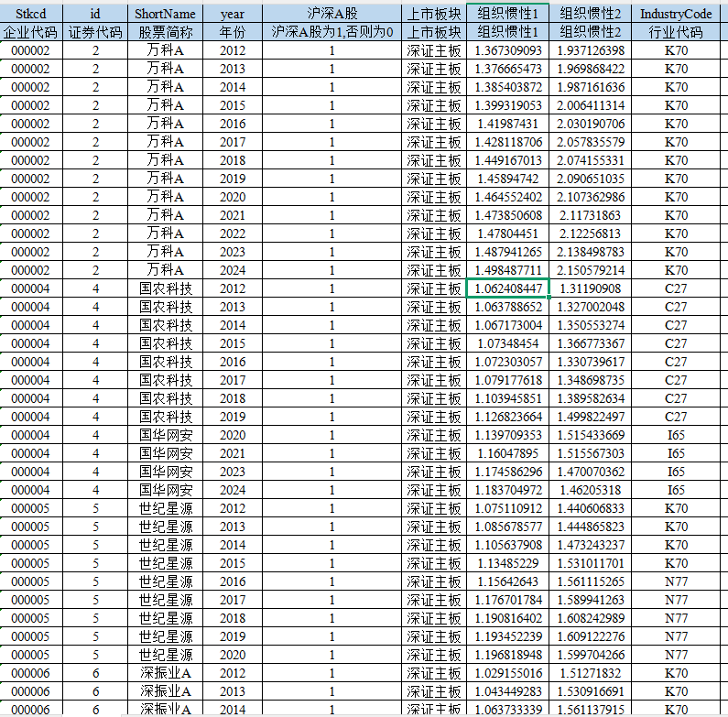
Task: Select the cell containing 1.029155016
Action: (508, 673)
